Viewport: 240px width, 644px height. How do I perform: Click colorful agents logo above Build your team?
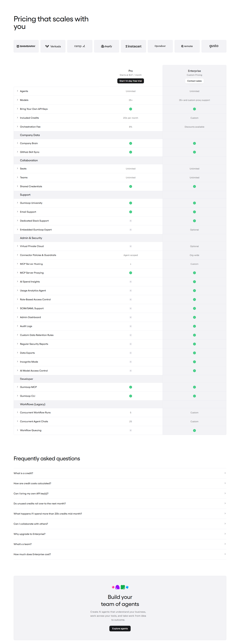click(x=120, y=587)
